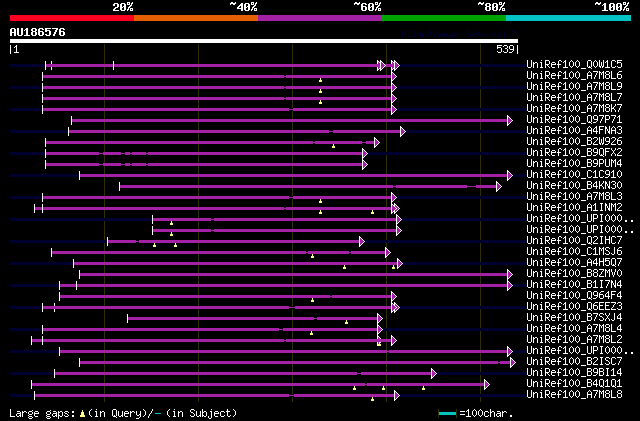Open the UniRef100_A4FNA3 subject link
This screenshot has height=421, width=640.
(574, 131)
